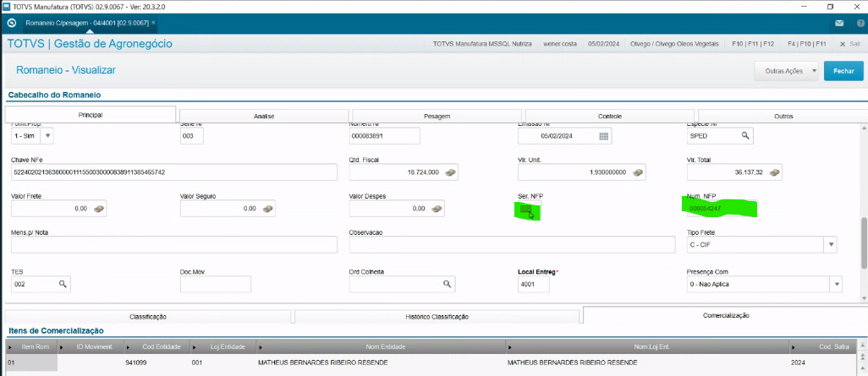
Task: Click the Outras Ações button
Action: tap(786, 71)
